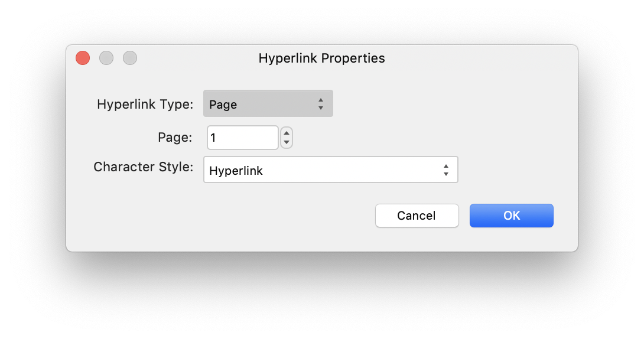
Task: Click the arrows on the Hyperlink Type popup
Action: (321, 104)
